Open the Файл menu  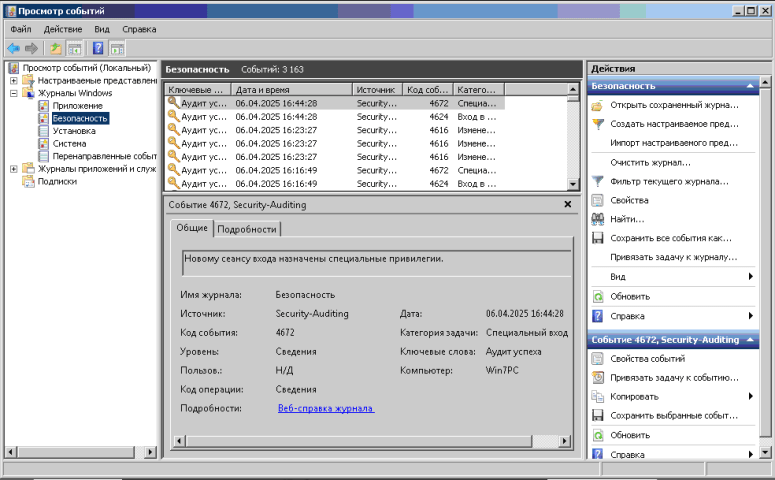[21, 29]
